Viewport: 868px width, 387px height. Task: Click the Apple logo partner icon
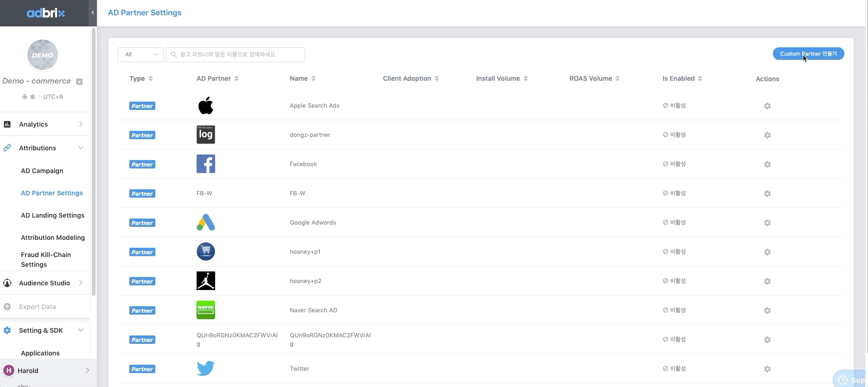pos(206,105)
